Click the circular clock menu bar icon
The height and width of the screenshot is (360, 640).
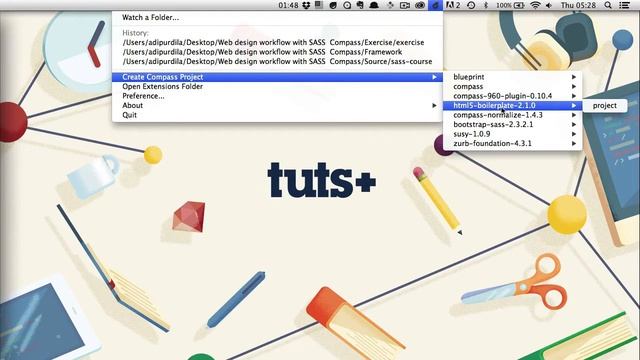coord(347,5)
